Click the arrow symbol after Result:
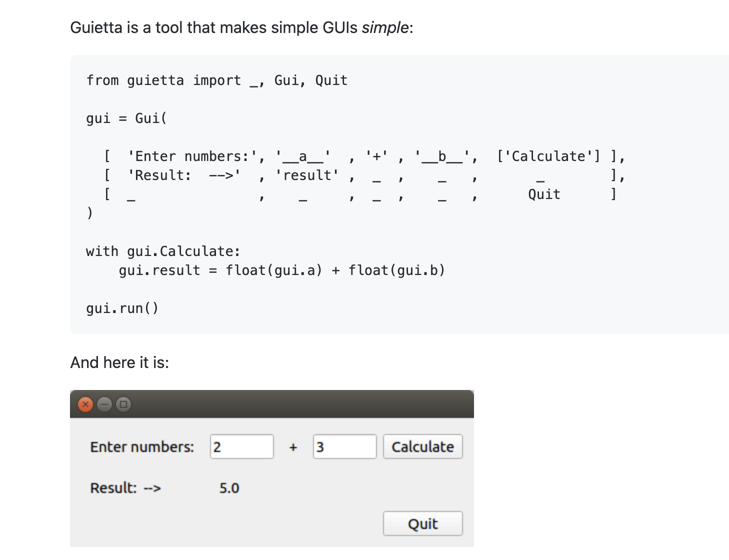The width and height of the screenshot is (729, 560). click(x=152, y=488)
